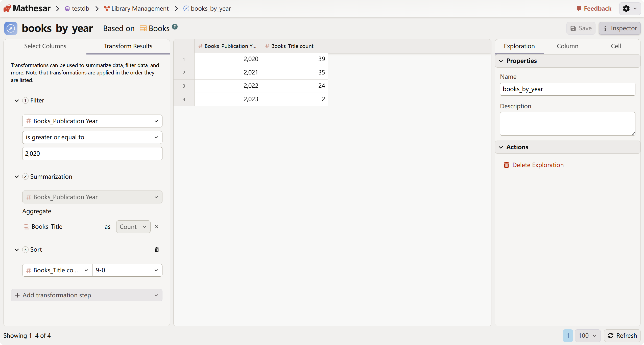The height and width of the screenshot is (345, 644).
Task: Click the Mathesar elephant logo
Action: 7,9
